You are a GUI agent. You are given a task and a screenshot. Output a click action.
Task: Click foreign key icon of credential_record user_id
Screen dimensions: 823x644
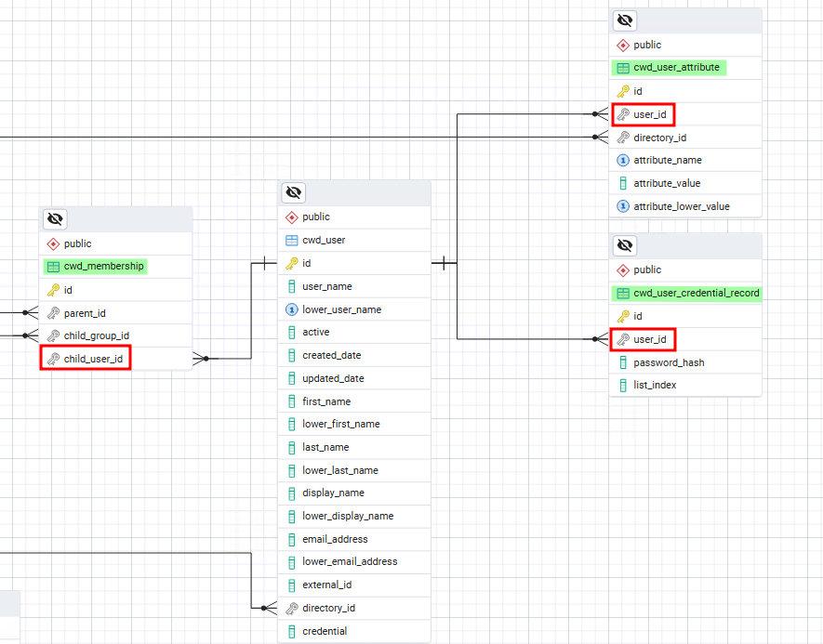[622, 339]
